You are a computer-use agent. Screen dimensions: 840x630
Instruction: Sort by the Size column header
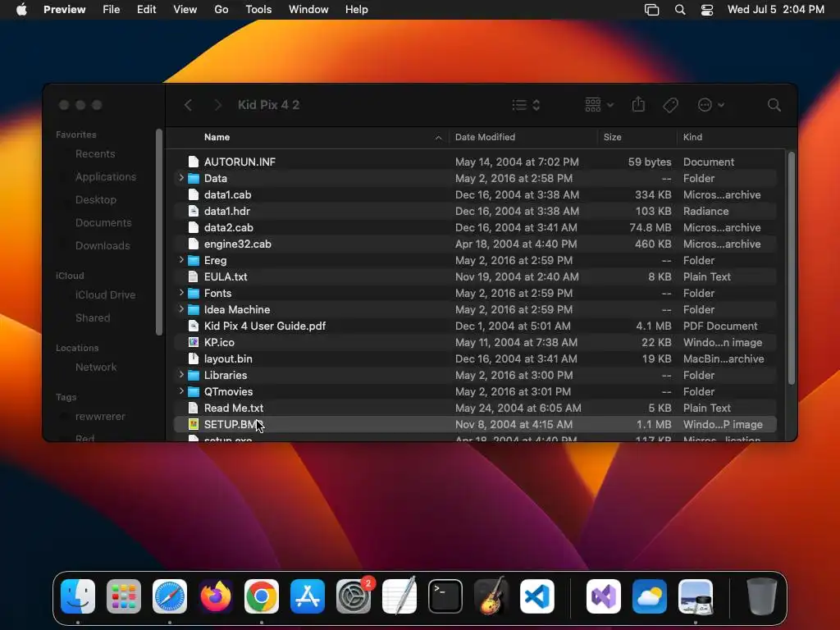coord(637,137)
